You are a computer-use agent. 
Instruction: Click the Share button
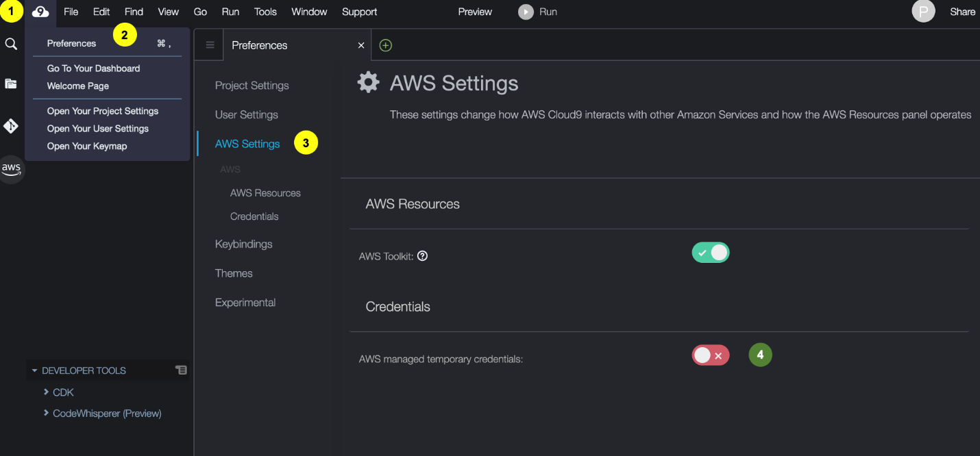tap(962, 12)
